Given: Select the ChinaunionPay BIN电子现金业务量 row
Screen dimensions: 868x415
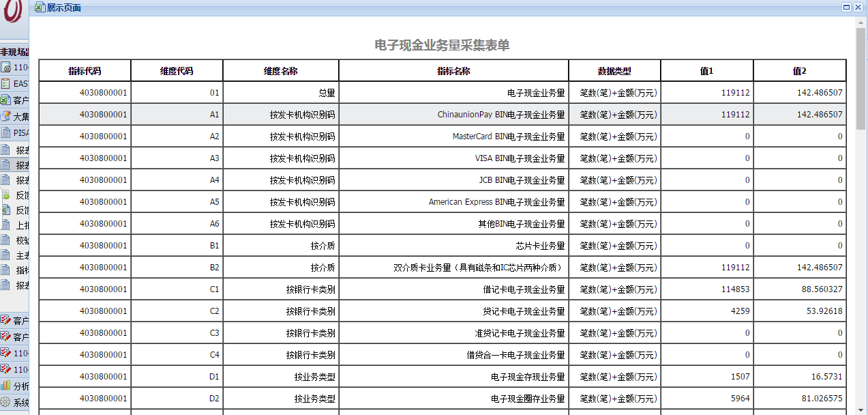Looking at the screenshot, I should (x=501, y=115).
